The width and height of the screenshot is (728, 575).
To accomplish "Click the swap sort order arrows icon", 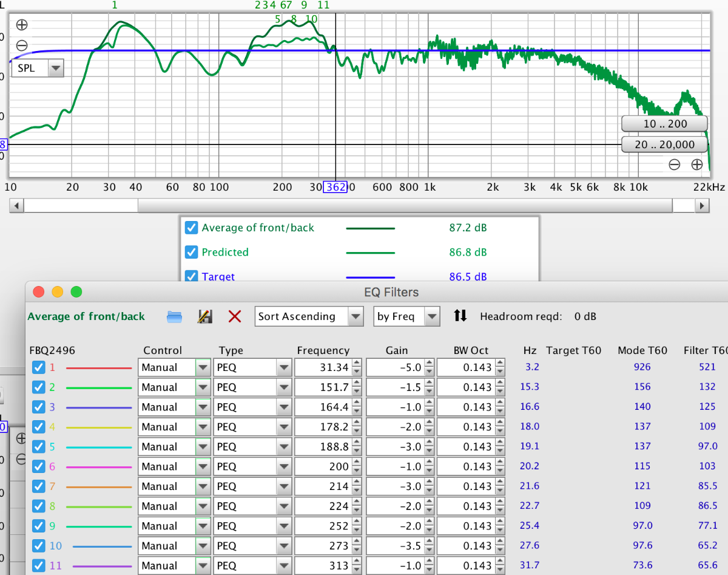I will (x=460, y=316).
